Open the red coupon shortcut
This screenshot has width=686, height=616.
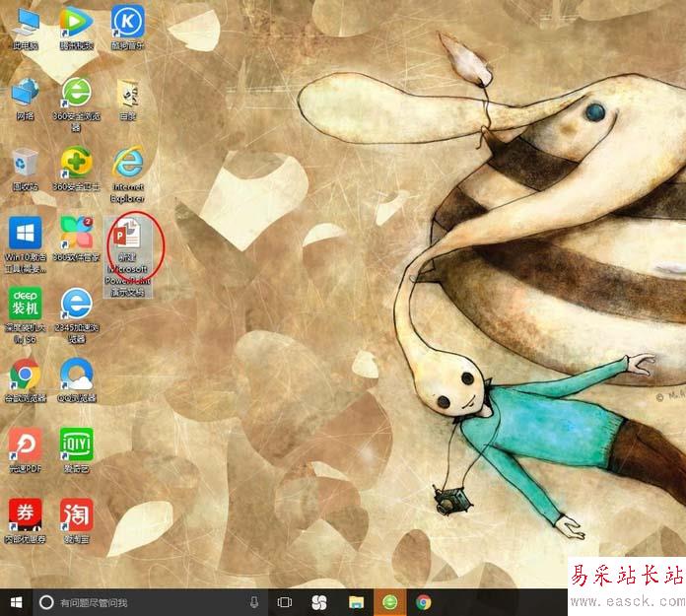(x=25, y=521)
